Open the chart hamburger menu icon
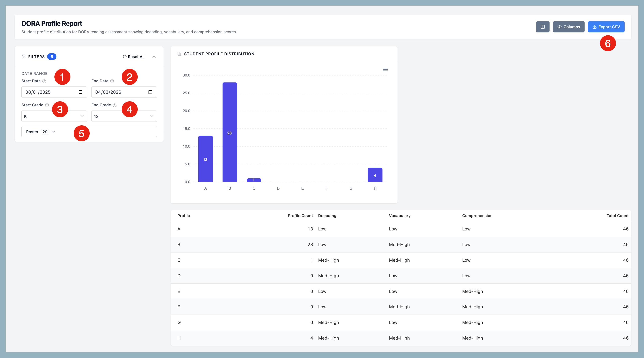 385,69
